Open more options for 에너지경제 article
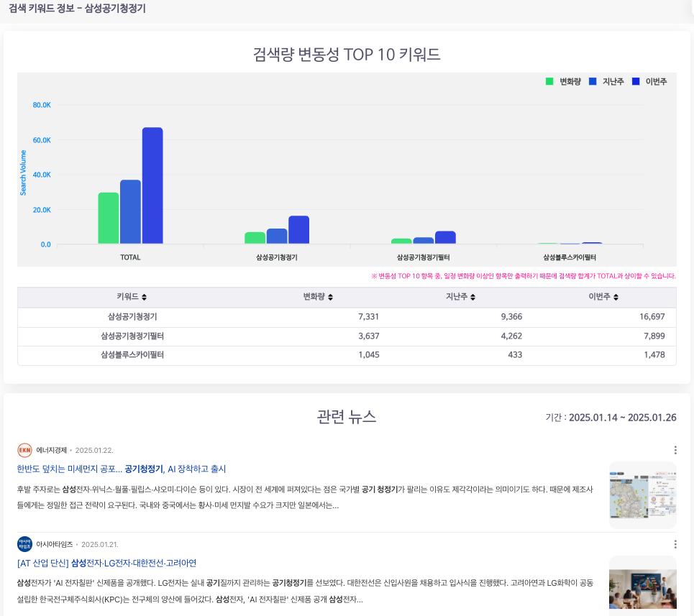The height and width of the screenshot is (616, 694). point(675,450)
